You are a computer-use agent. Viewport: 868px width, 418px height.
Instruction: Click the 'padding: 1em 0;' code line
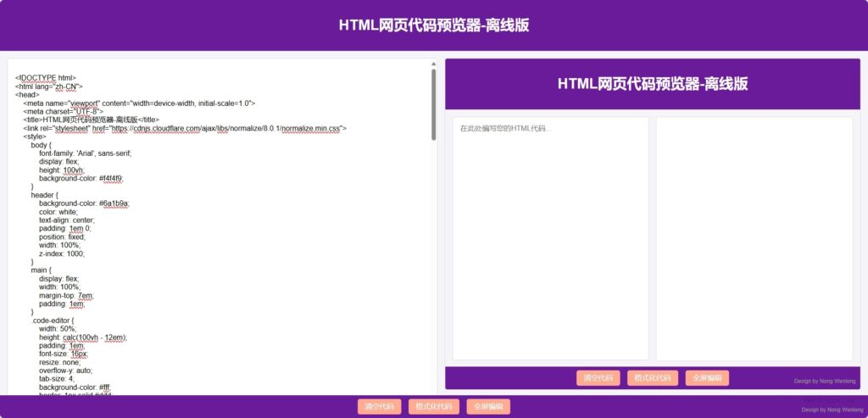click(65, 228)
